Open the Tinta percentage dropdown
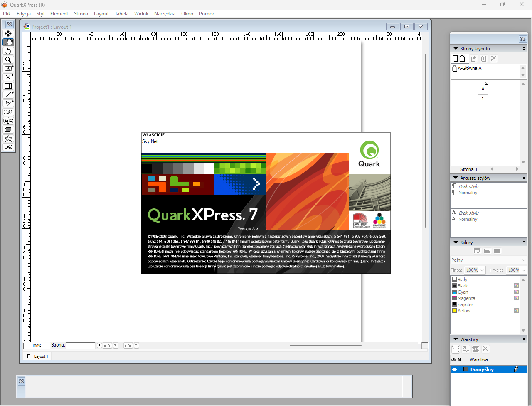Screen dimensions: 532x406 pos(475,270)
